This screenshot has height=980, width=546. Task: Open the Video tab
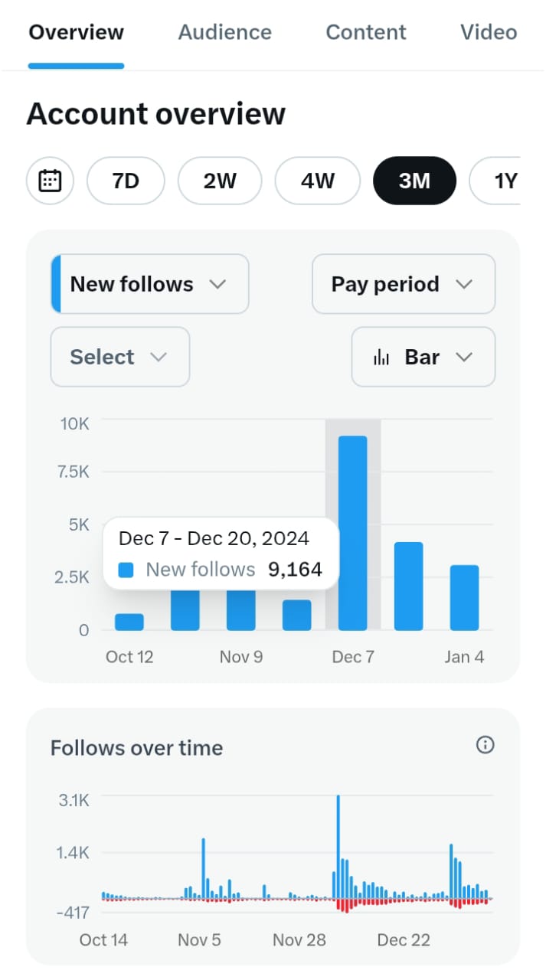pyautogui.click(x=489, y=32)
